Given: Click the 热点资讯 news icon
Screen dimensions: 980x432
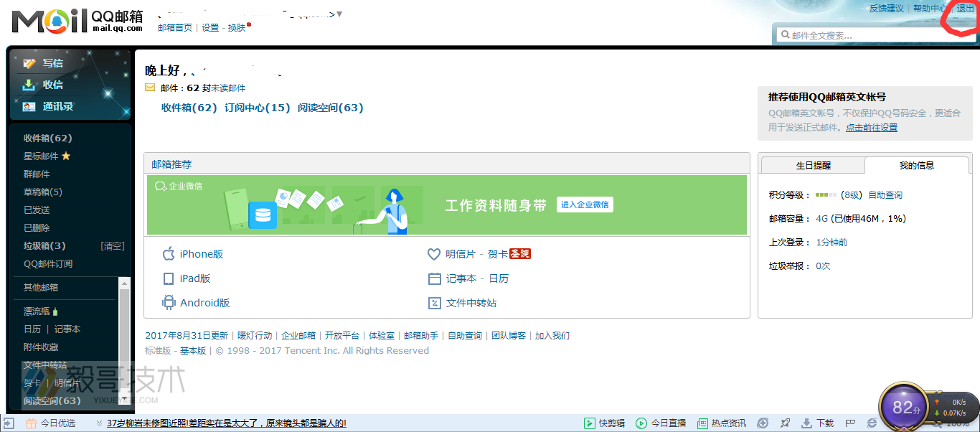Looking at the screenshot, I should point(702,423).
